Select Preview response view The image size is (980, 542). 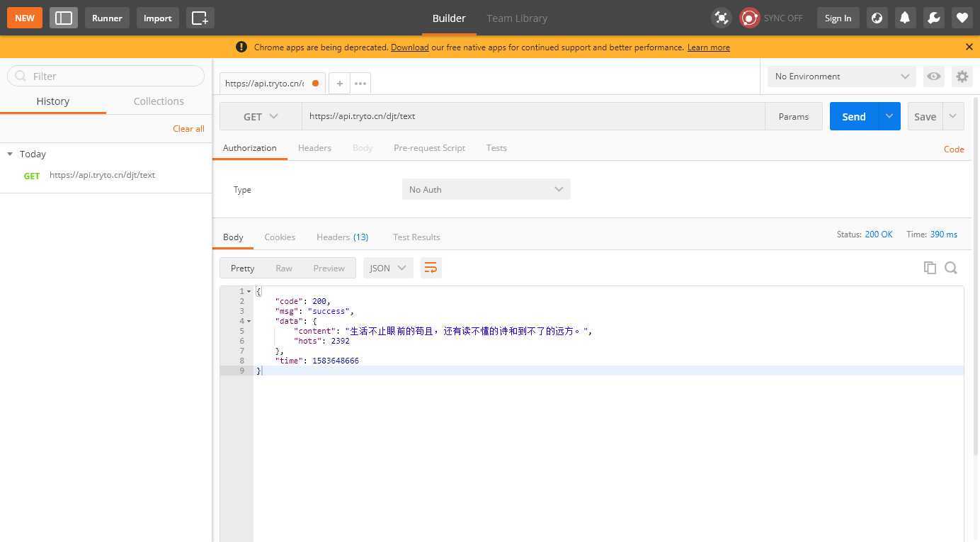point(329,268)
